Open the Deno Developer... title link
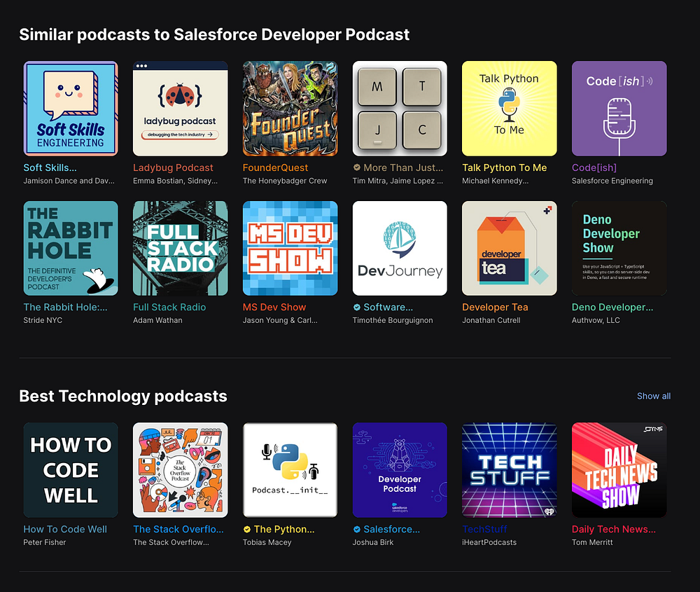This screenshot has height=592, width=700. click(x=612, y=307)
